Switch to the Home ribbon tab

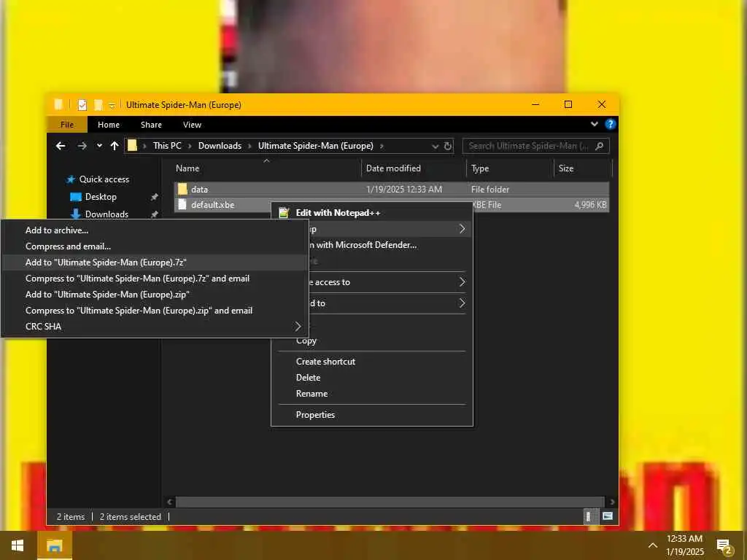109,125
